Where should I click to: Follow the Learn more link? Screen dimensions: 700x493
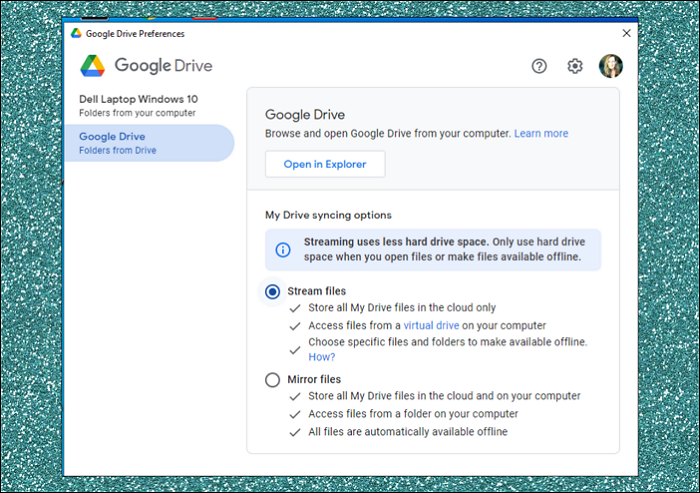541,134
